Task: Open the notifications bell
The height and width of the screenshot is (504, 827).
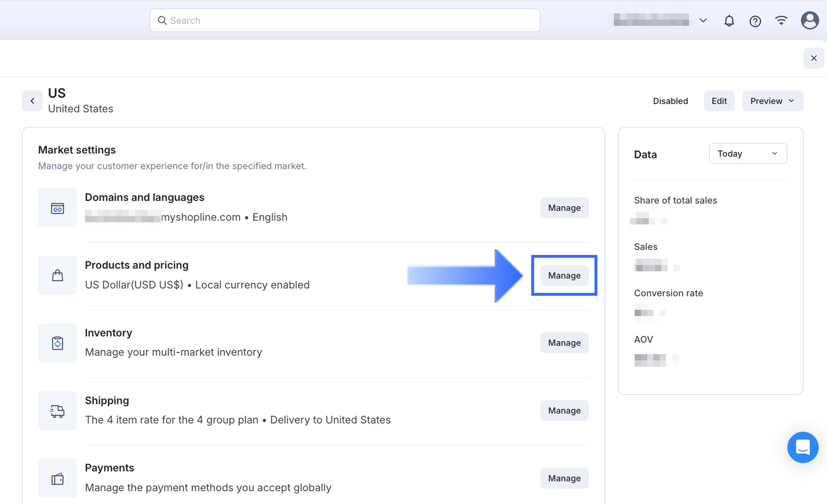Action: (729, 21)
